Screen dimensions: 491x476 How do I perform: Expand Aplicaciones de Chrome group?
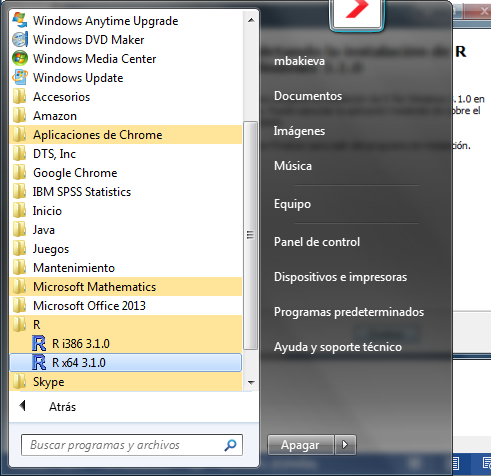click(126, 134)
